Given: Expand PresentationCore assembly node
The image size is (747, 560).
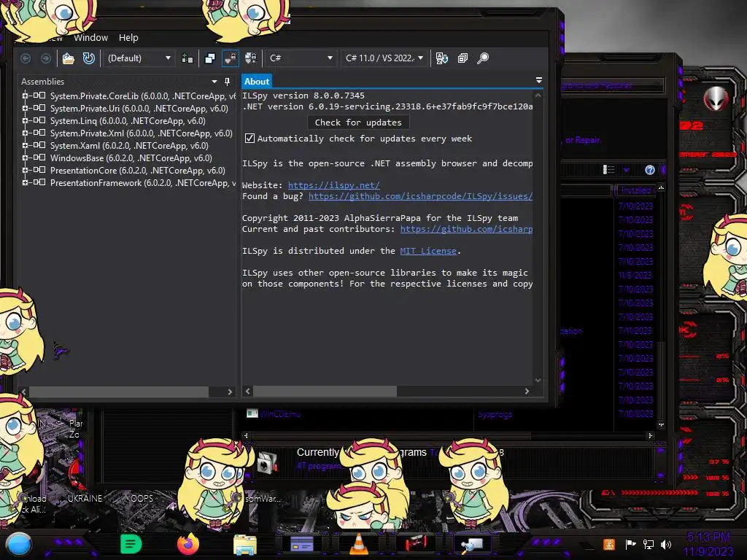Looking at the screenshot, I should point(25,170).
